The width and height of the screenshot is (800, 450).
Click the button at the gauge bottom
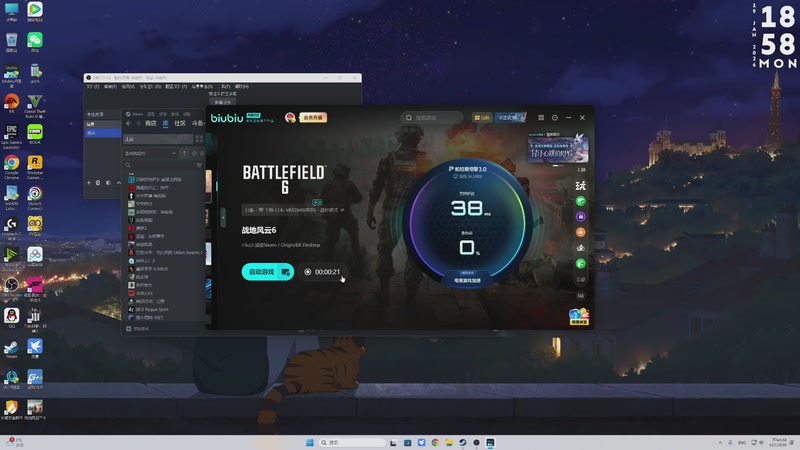467,280
